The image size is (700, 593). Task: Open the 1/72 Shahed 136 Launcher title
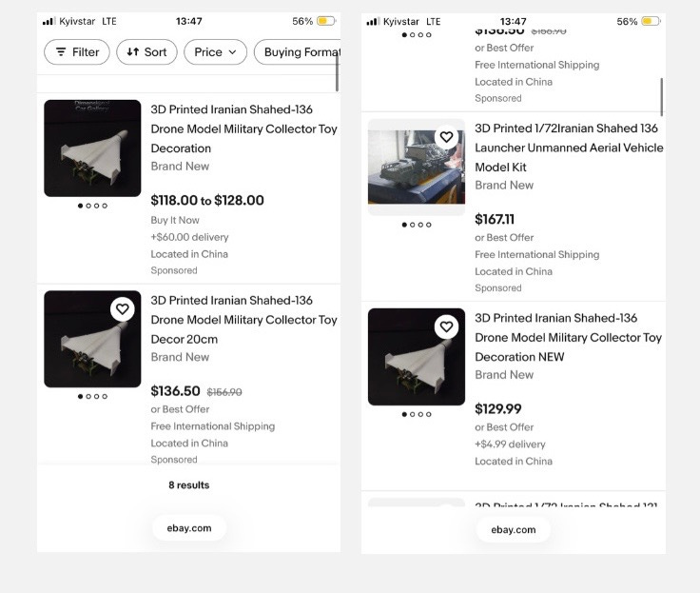569,148
